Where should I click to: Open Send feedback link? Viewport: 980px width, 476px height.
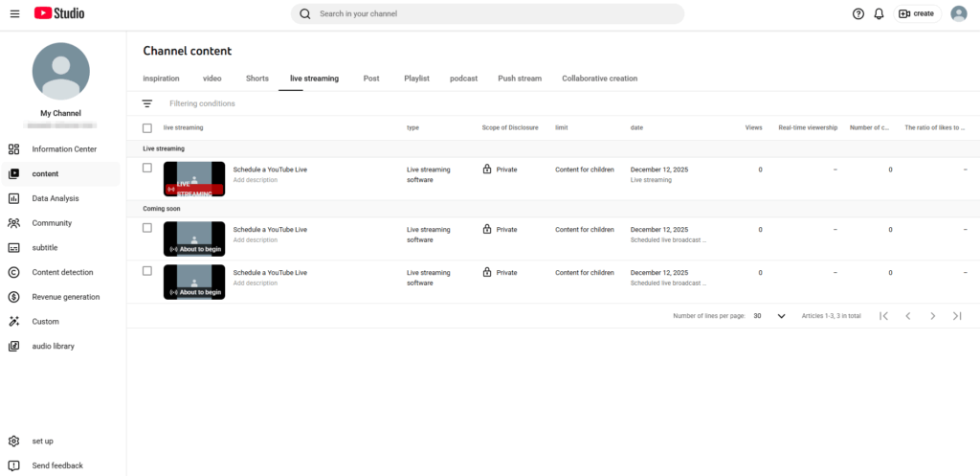pos(56,465)
